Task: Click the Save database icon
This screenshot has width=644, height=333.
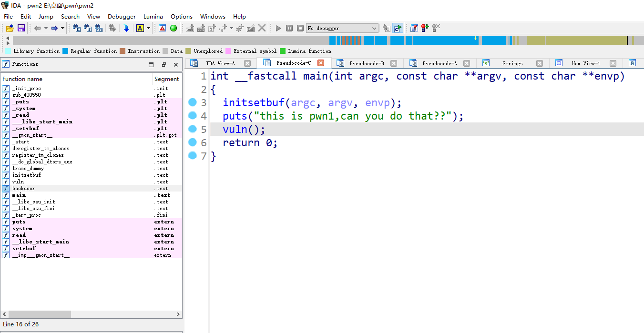Action: (x=21, y=28)
